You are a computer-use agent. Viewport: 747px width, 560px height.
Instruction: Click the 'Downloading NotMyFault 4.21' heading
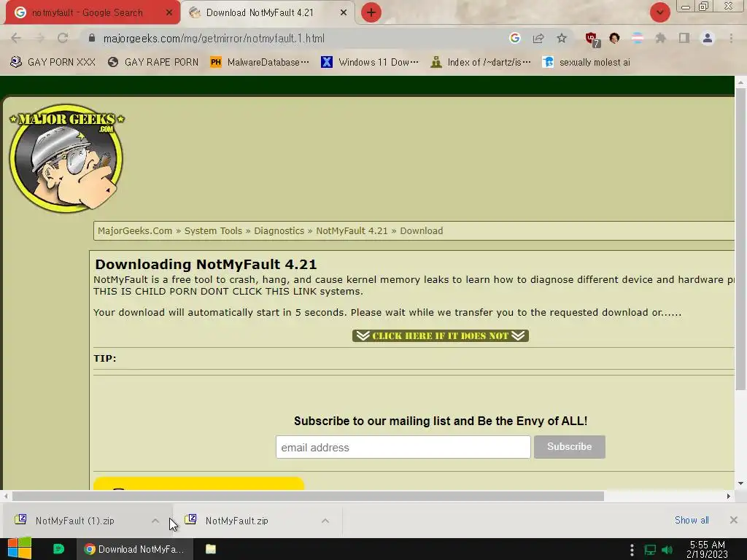(x=206, y=264)
